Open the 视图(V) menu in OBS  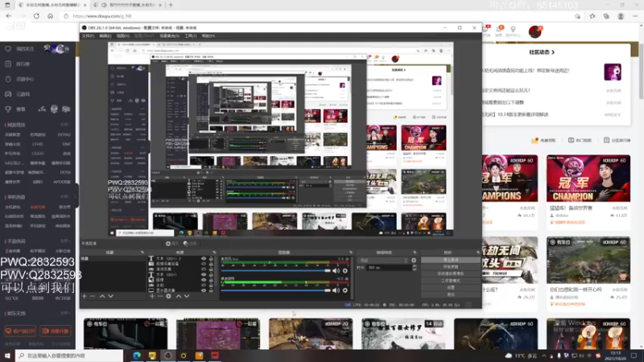click(123, 36)
